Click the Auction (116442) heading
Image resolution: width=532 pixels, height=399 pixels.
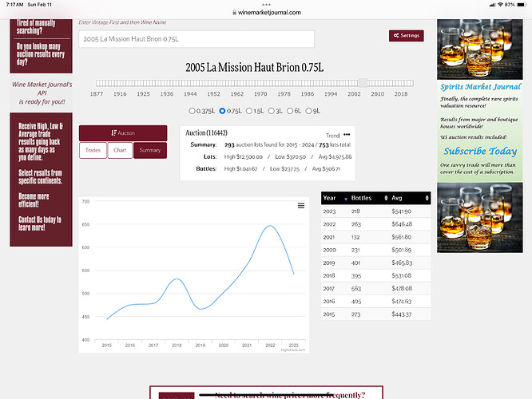coord(206,133)
